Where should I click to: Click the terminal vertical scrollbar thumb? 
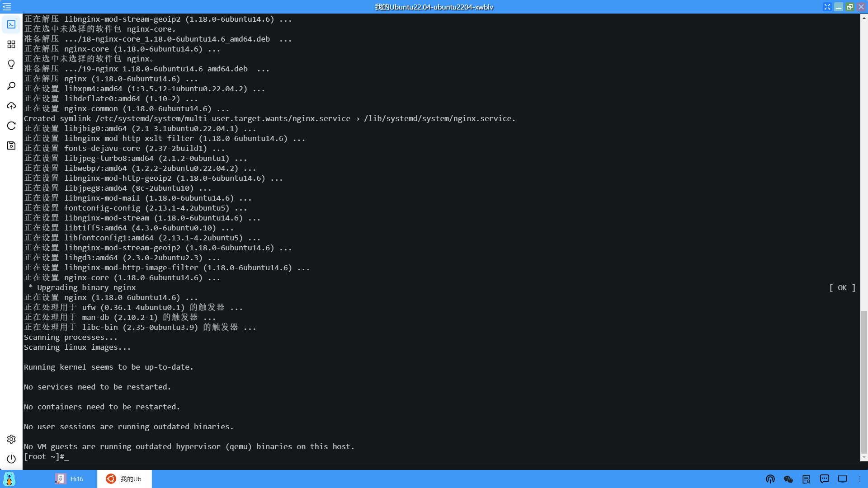[x=864, y=382]
